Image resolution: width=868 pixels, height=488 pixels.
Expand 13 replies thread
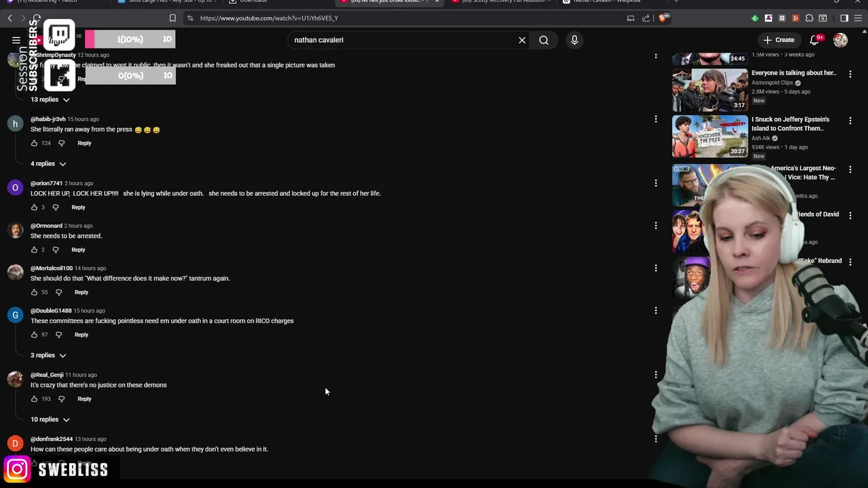pyautogui.click(x=50, y=100)
